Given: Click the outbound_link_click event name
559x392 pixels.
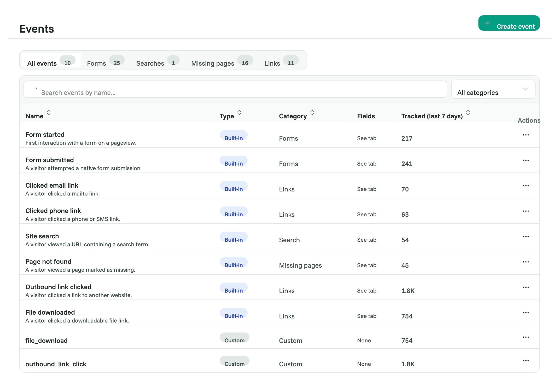Looking at the screenshot, I should (56, 364).
